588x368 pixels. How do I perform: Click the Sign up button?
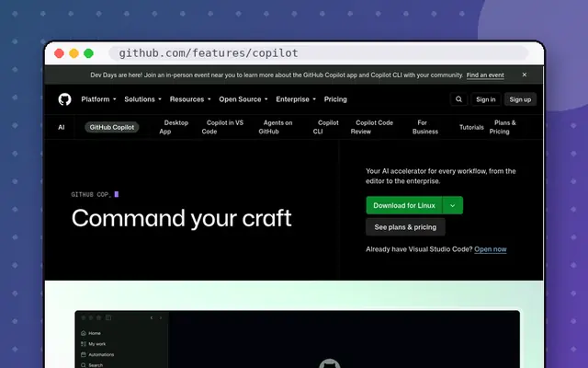point(520,99)
